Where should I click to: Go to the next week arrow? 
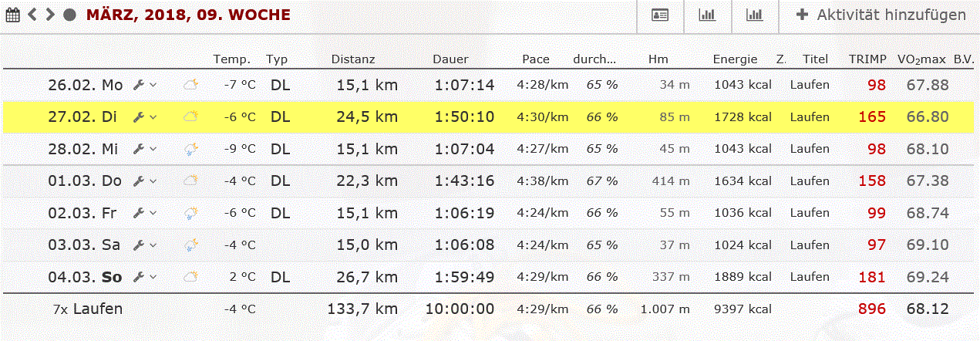point(50,15)
